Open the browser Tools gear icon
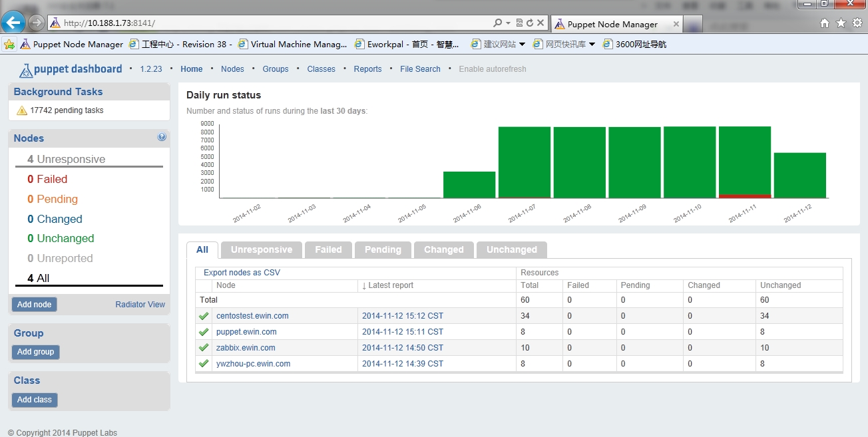 point(856,23)
